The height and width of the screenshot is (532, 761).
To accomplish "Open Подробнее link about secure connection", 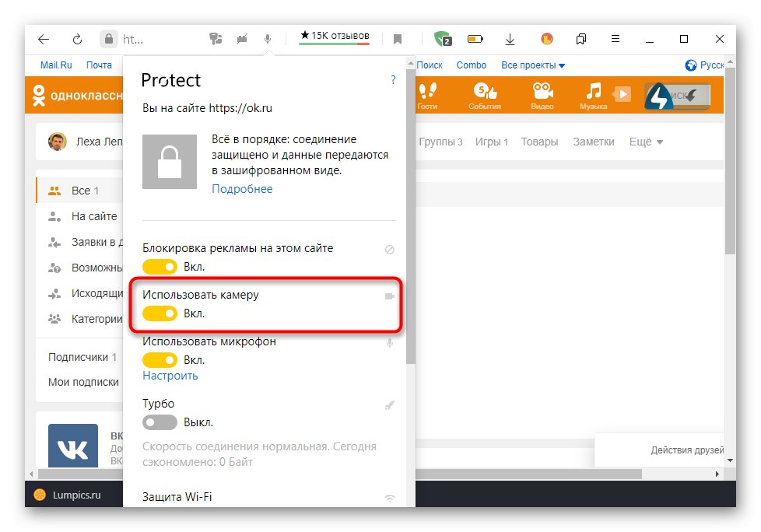I will 242,189.
